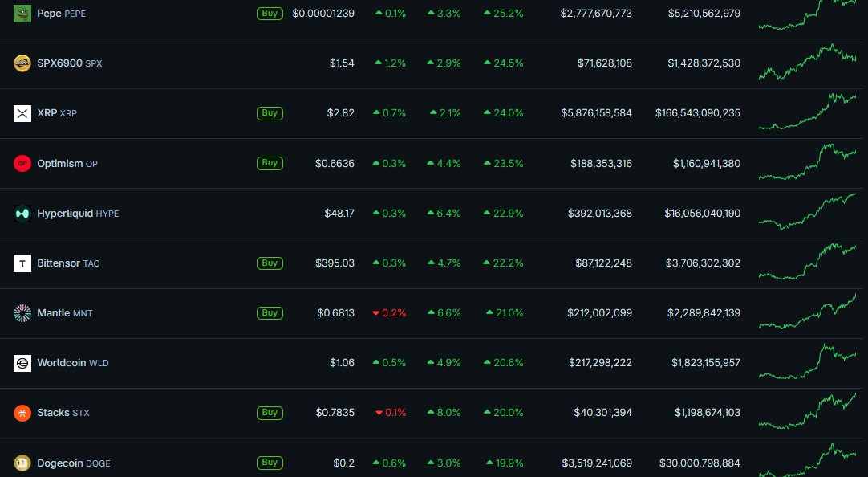Click the Hyperliquid price $48.17
The height and width of the screenshot is (477, 868).
point(339,214)
